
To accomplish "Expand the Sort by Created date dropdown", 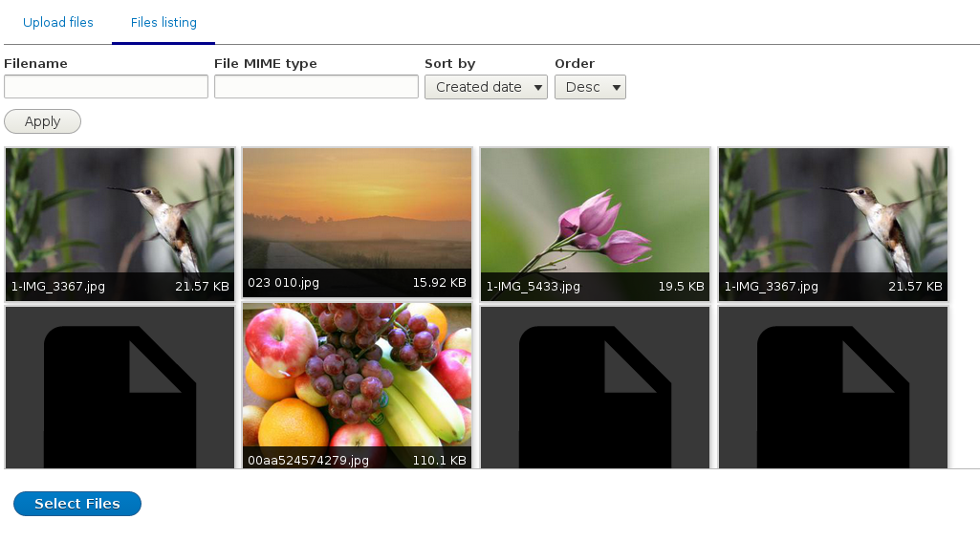I will 486,87.
